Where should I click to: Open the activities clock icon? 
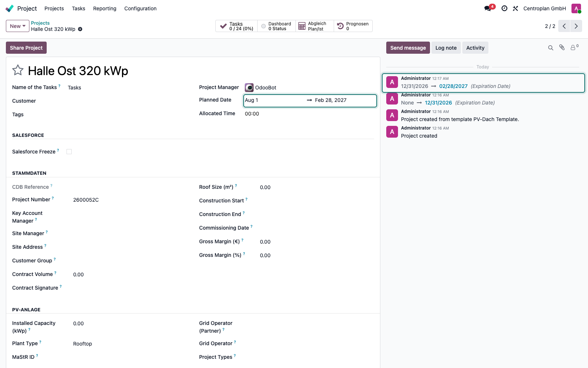pyautogui.click(x=505, y=8)
